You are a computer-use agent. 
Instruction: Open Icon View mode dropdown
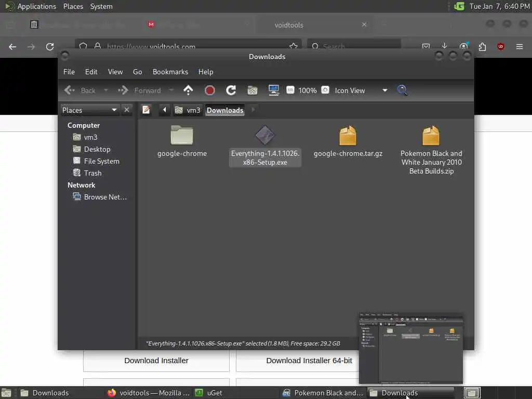[361, 90]
